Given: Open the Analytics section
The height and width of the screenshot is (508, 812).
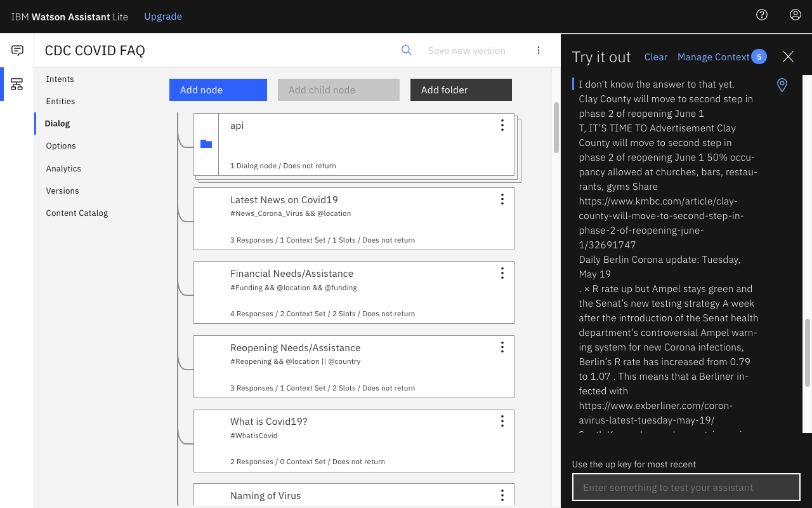Looking at the screenshot, I should tap(63, 168).
